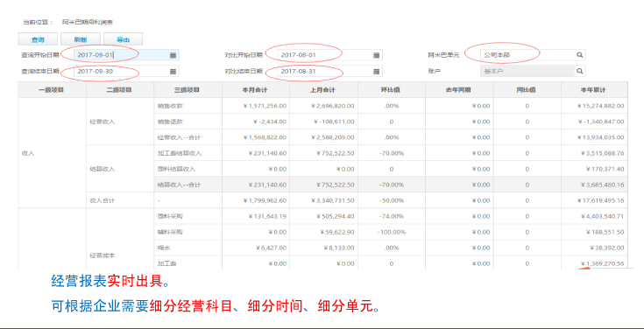644x329 pixels.
Task: Click the ¥-108,611.00 value
Action: point(335,122)
